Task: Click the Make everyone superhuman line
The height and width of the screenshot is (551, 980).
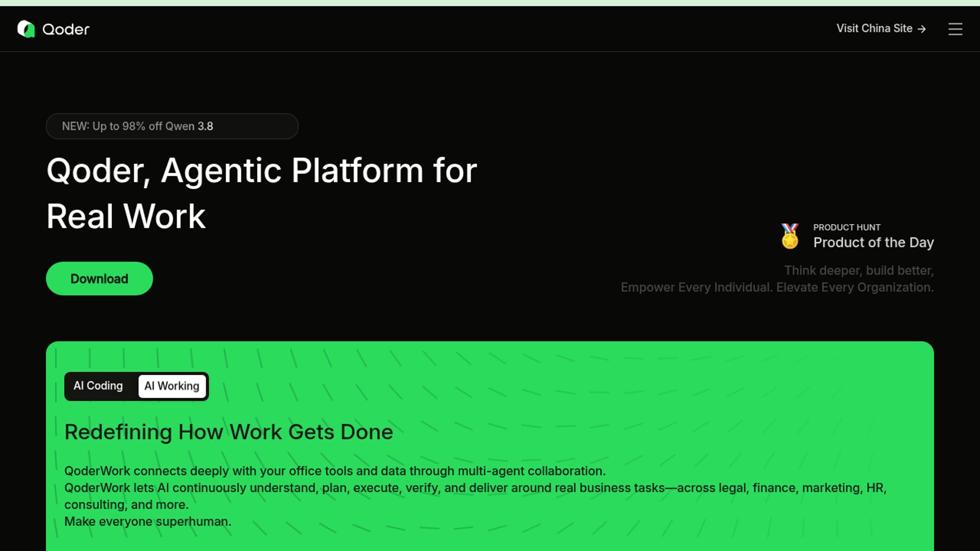Action: point(148,521)
